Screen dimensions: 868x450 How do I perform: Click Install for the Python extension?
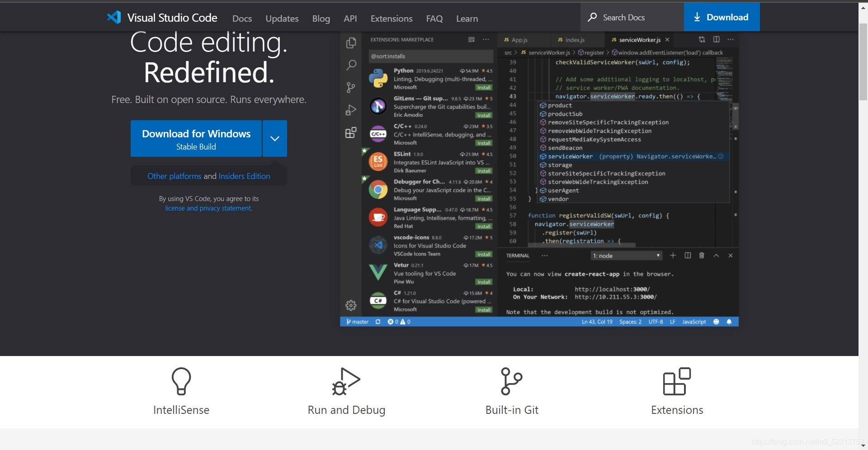[x=484, y=88]
